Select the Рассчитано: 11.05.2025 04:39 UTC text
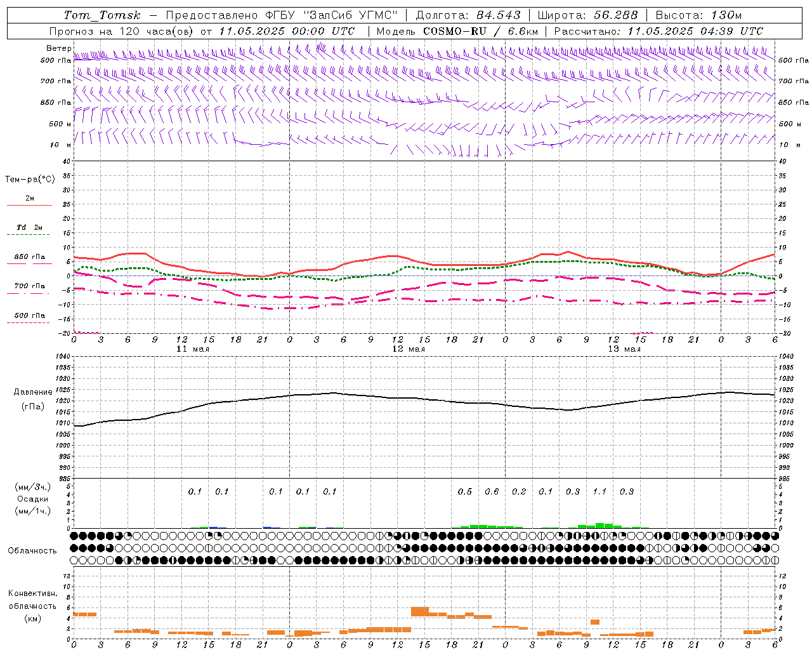812x650 pixels. tap(658, 31)
